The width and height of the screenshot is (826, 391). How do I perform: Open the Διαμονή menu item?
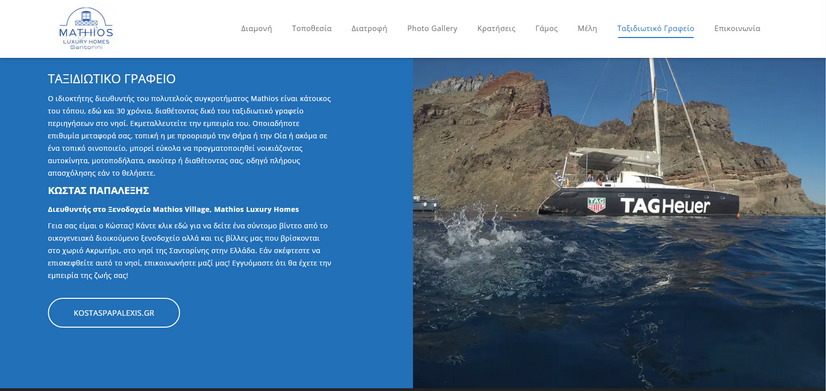(x=257, y=28)
